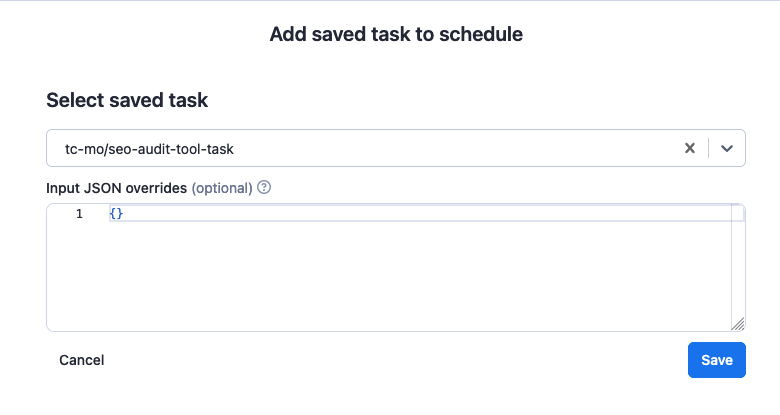The height and width of the screenshot is (415, 780).
Task: Click the help icon beside Input JSON overrides
Action: [x=264, y=187]
